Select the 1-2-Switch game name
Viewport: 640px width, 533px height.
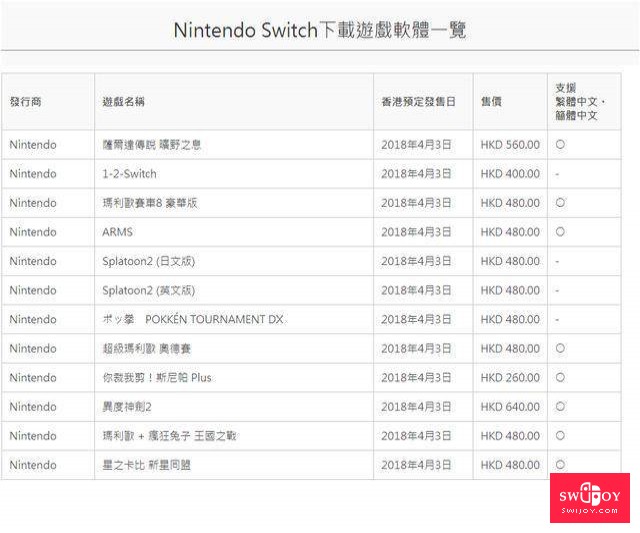[129, 174]
